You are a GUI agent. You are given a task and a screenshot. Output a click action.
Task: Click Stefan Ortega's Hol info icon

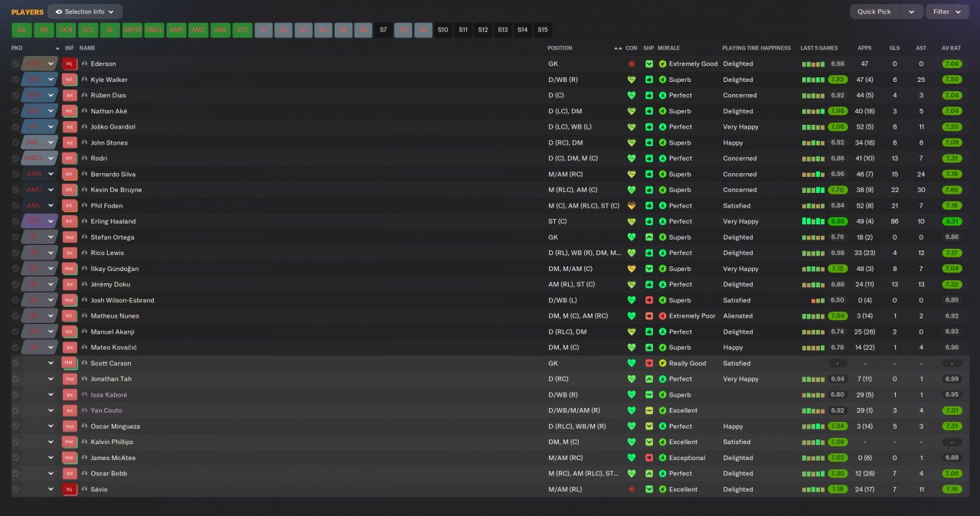70,237
